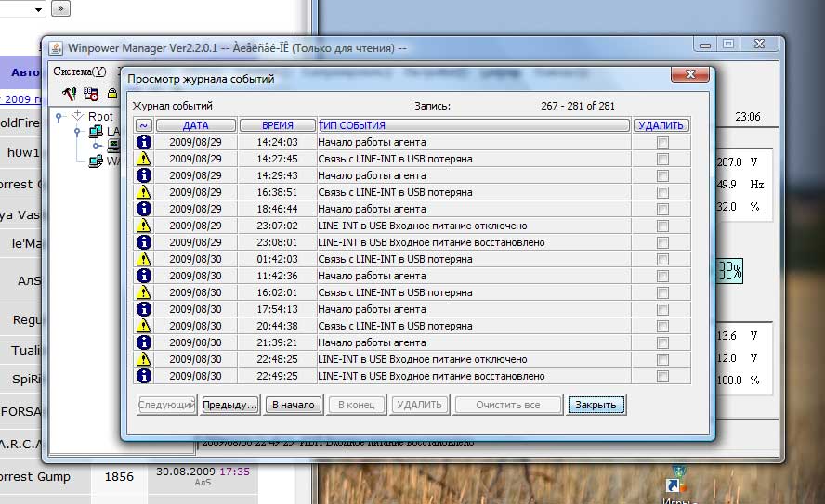Click info icon of 22:49:25 event row

click(x=144, y=376)
